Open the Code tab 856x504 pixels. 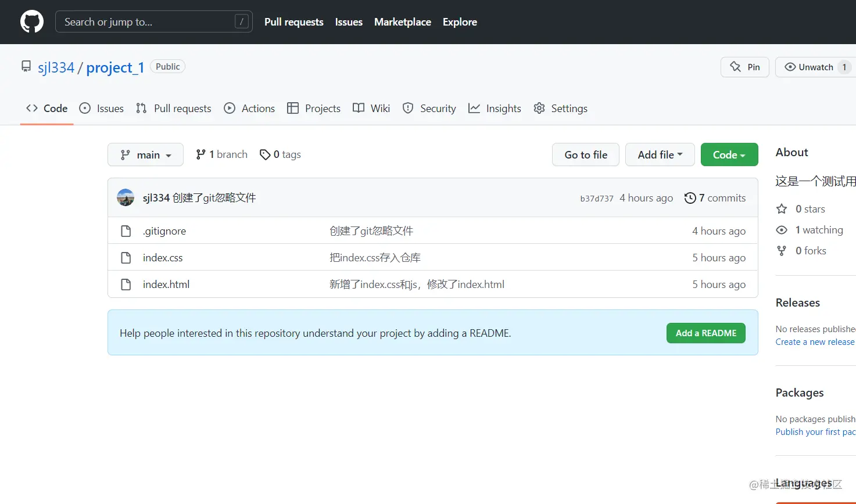47,109
